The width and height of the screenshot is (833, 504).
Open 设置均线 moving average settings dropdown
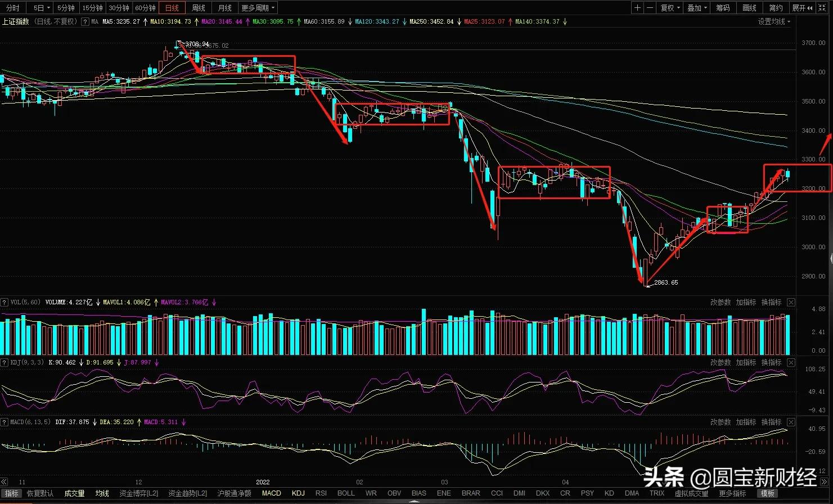tap(774, 22)
